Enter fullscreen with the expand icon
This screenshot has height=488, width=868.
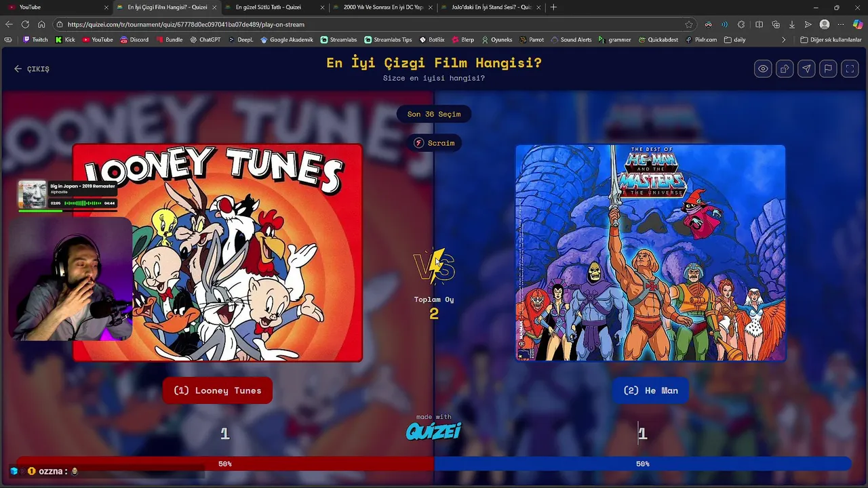point(850,68)
